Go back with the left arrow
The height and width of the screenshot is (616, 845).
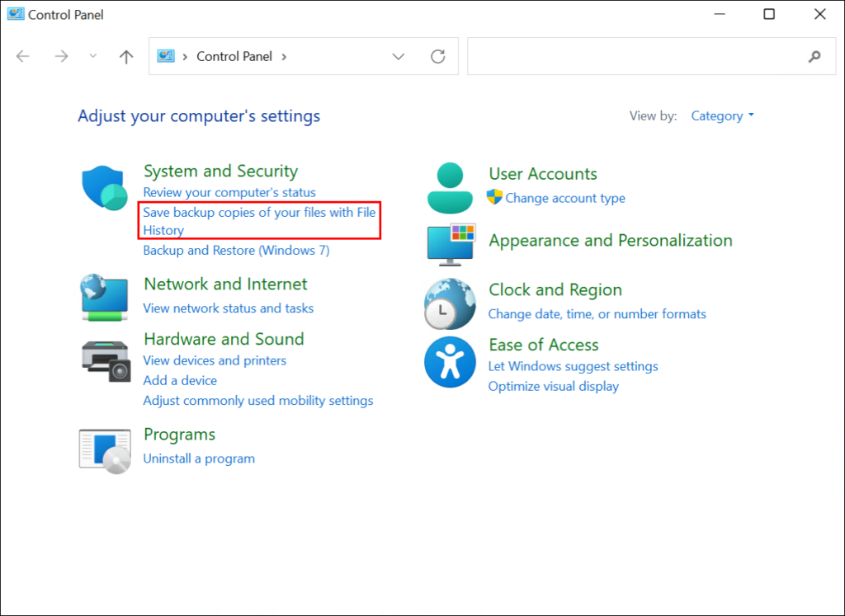click(x=22, y=56)
